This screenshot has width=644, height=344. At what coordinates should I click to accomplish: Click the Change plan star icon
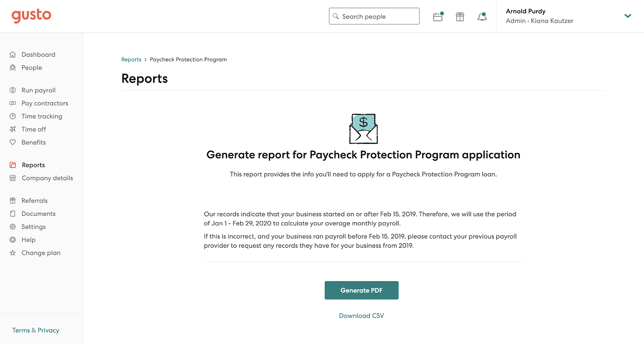[x=13, y=253]
